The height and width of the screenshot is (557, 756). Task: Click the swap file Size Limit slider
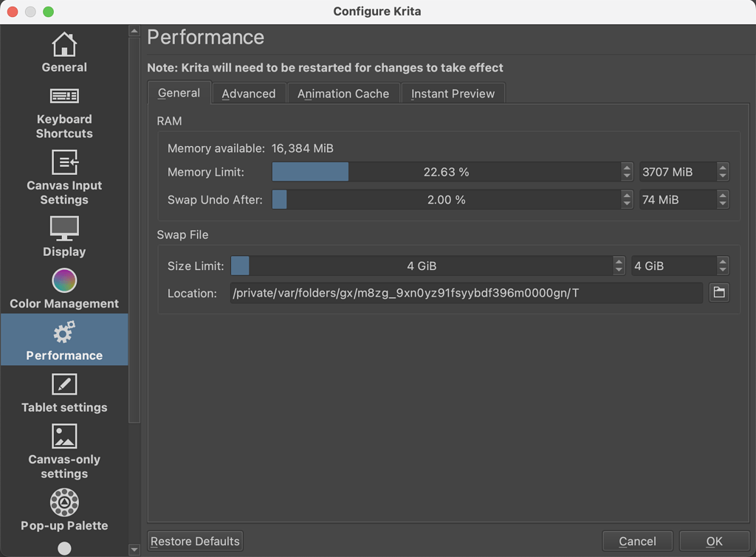coord(422,266)
